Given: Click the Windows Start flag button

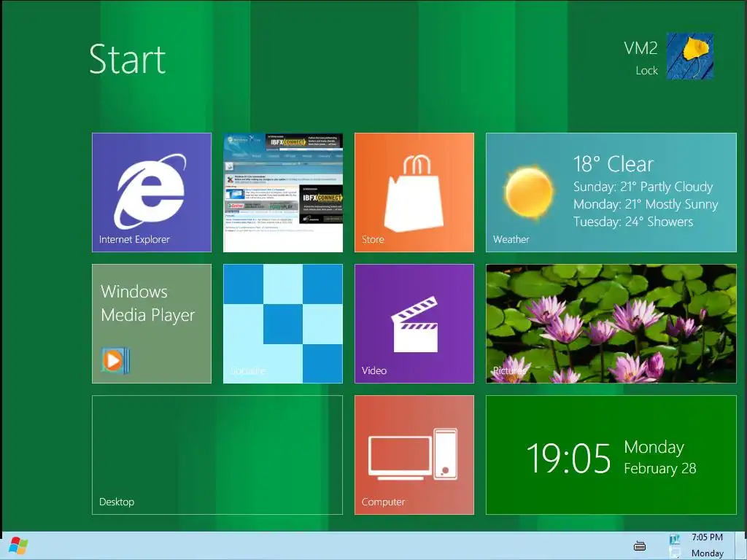Looking at the screenshot, I should click(18, 545).
